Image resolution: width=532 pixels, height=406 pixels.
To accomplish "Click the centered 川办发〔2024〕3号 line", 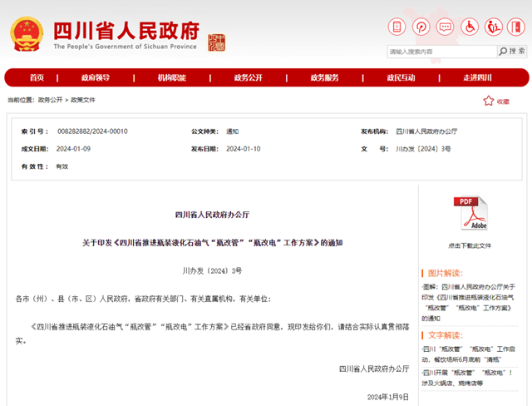I will [213, 271].
